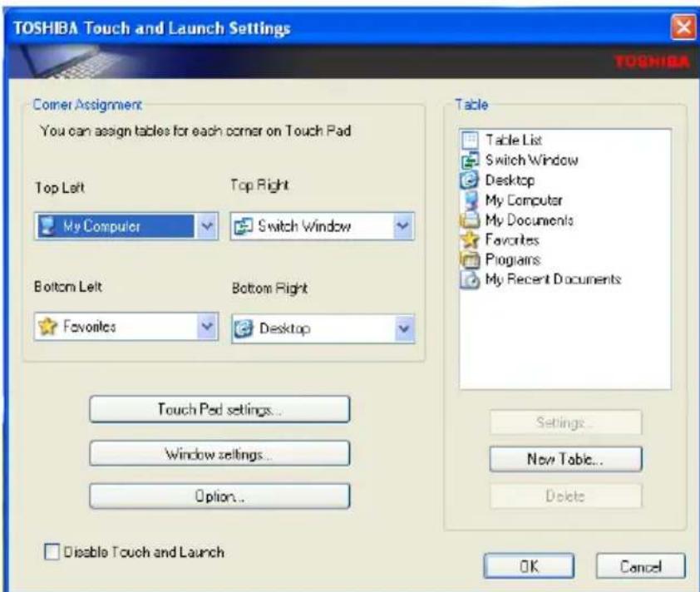The width and height of the screenshot is (700, 592).
Task: Select 'Programs' text in Table list
Action: [513, 260]
